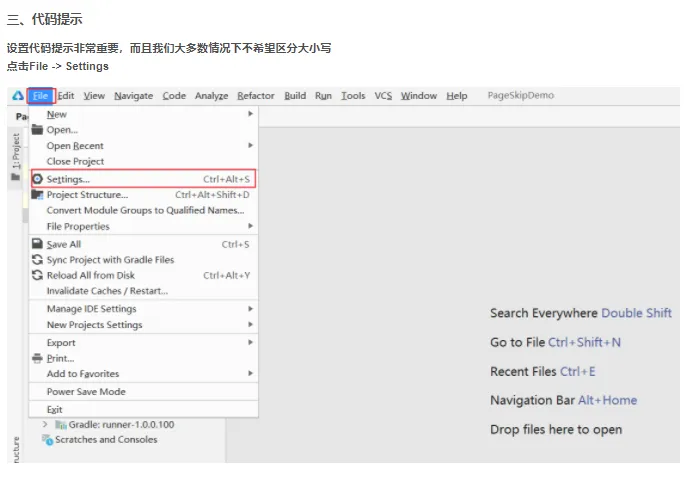Choose Print... from the File menu
Screen dimensions: 690x489
click(x=143, y=358)
